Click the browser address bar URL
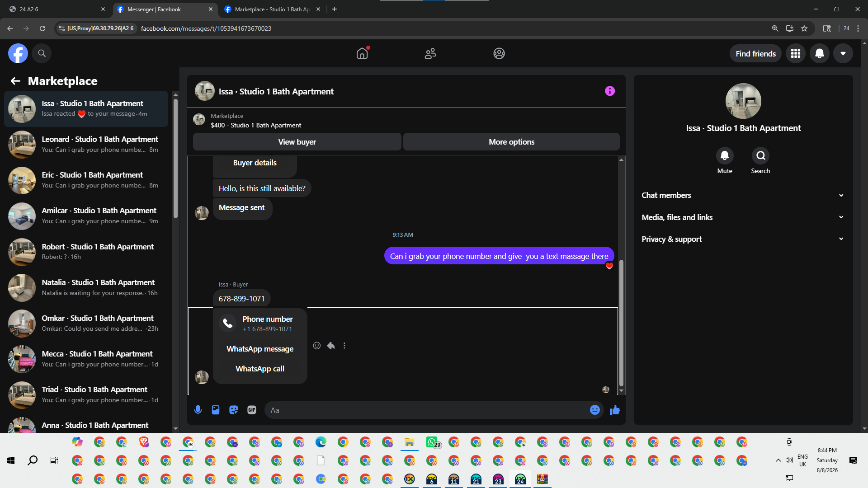This screenshot has width=868, height=488. click(x=206, y=28)
